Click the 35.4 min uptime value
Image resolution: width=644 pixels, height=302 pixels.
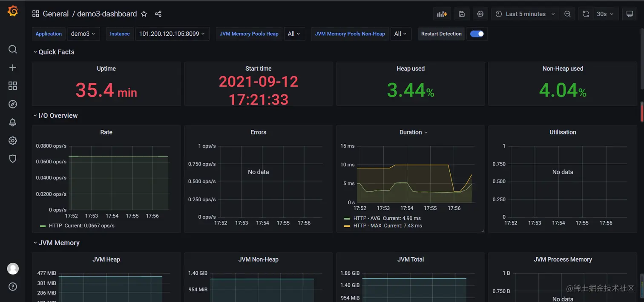[x=106, y=90]
